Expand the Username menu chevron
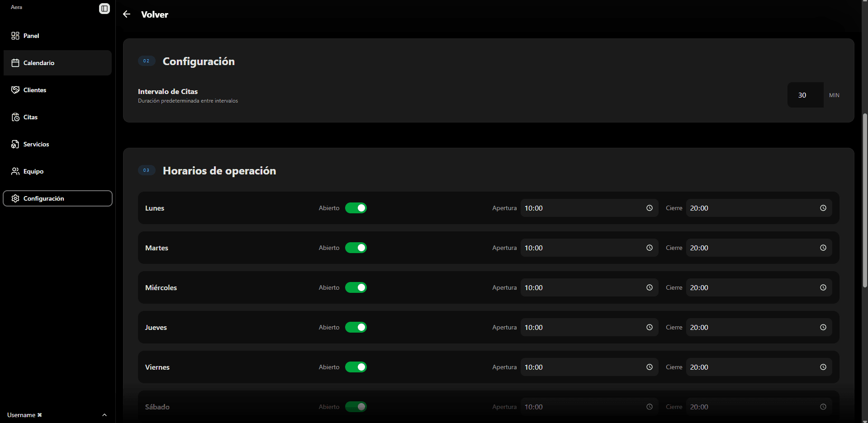The width and height of the screenshot is (868, 423). coord(104,415)
